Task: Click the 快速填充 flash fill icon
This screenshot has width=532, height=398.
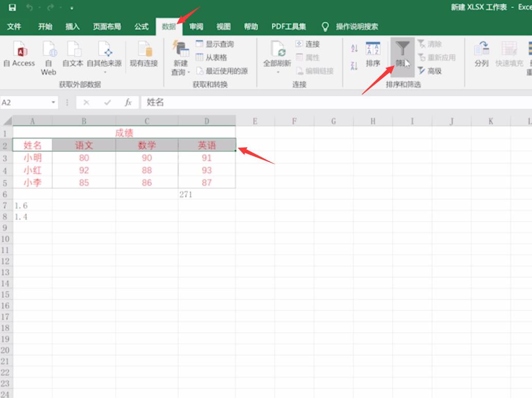Action: coord(509,55)
